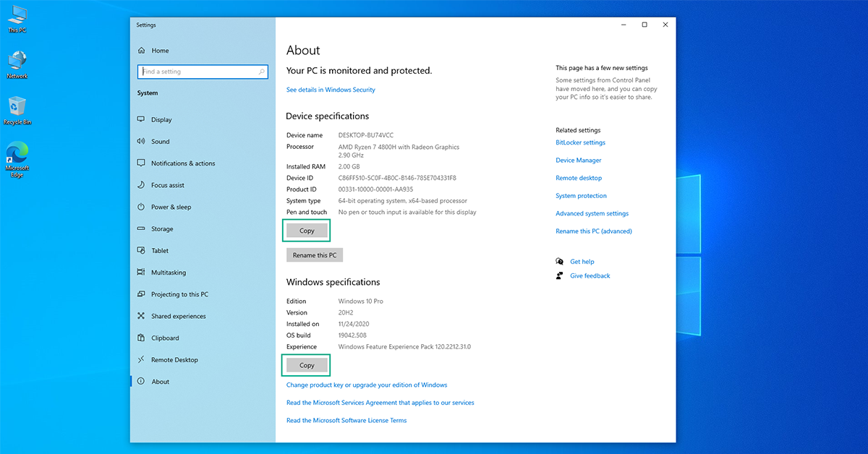Viewport: 868px width, 454px height.
Task: Go to Settings Home
Action: click(156, 50)
